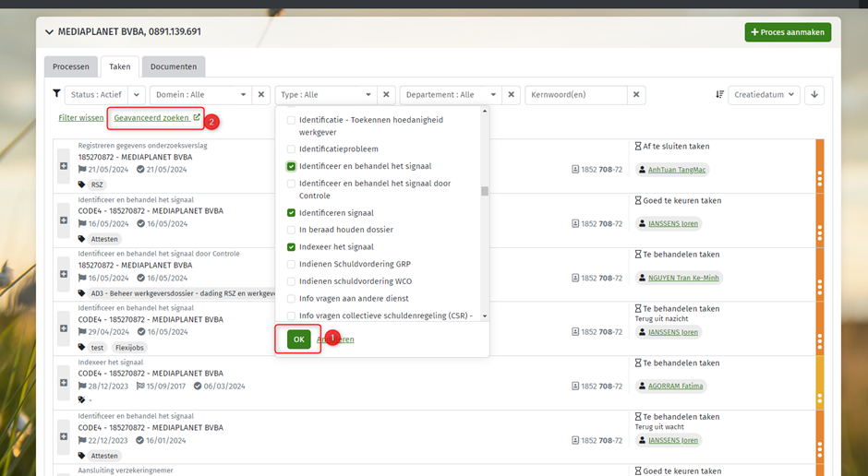The image size is (868, 476).
Task: Click the type list scroll-down arrow
Action: [485, 316]
